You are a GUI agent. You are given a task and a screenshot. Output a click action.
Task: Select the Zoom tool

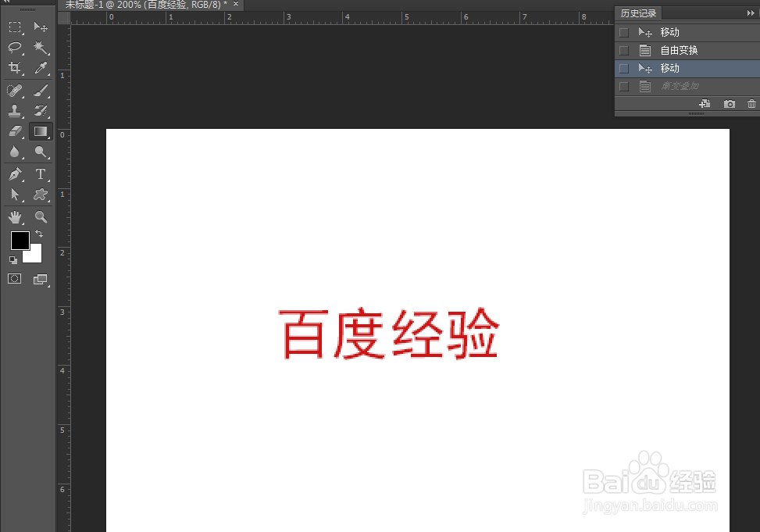[41, 217]
